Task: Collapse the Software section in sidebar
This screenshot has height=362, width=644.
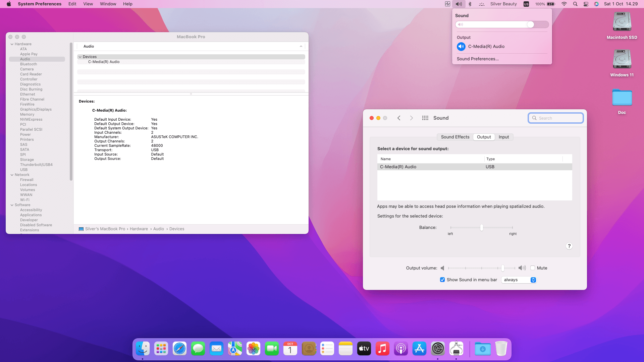Action: click(12, 205)
